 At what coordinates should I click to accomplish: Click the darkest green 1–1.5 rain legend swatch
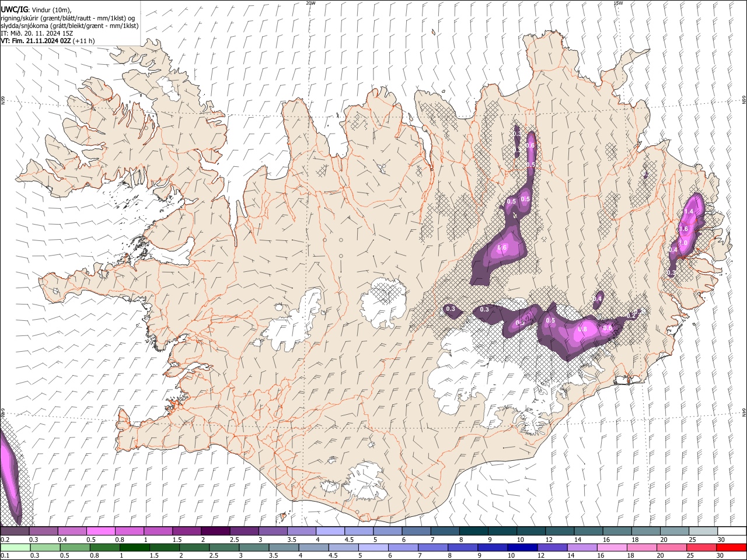pyautogui.click(x=135, y=547)
